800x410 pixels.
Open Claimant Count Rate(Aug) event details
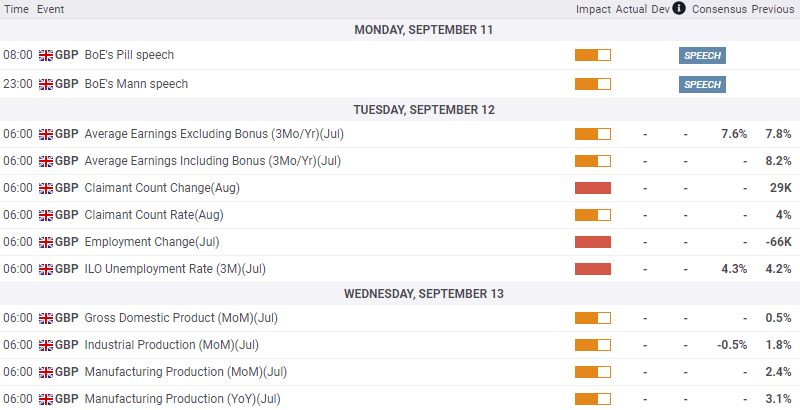pyautogui.click(x=155, y=215)
